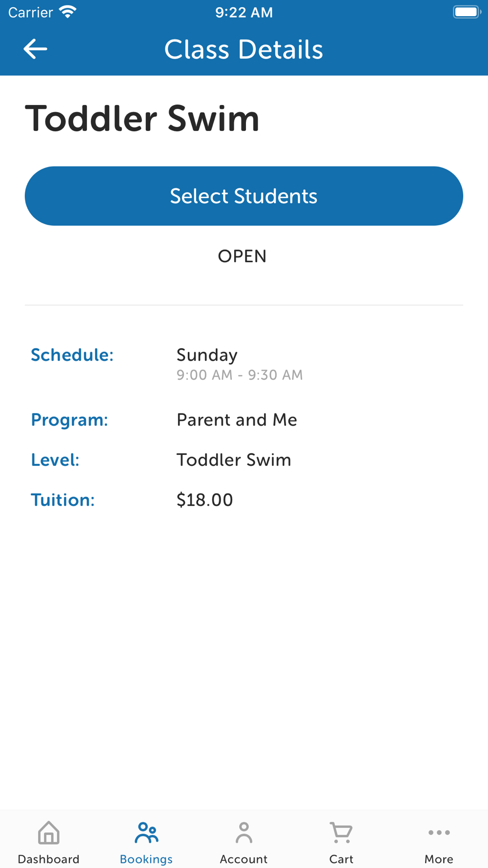The width and height of the screenshot is (488, 868).
Task: Tap the Class Details header title
Action: click(244, 49)
